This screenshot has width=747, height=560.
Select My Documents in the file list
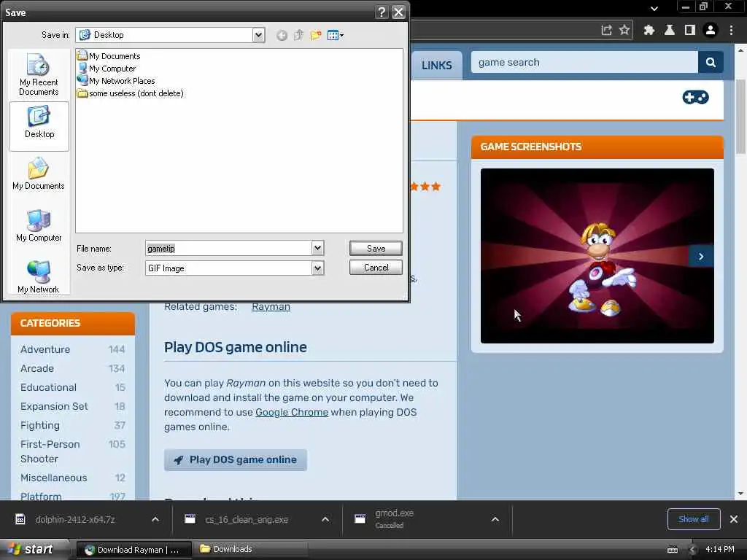[109, 55]
